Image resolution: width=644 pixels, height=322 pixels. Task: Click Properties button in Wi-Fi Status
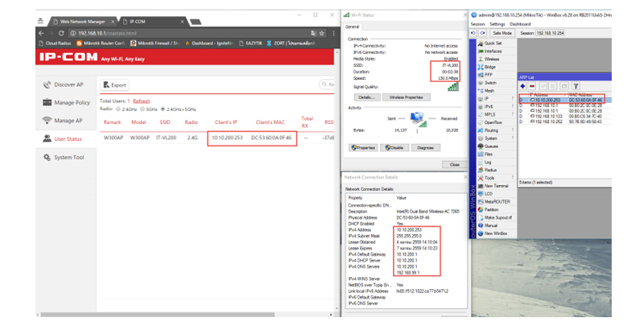[x=363, y=147]
